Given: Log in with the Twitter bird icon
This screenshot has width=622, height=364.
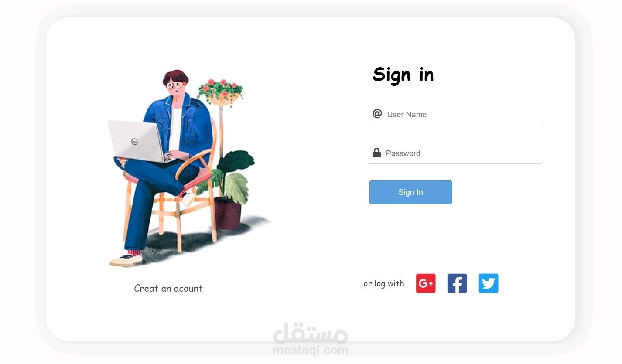Looking at the screenshot, I should click(x=489, y=283).
